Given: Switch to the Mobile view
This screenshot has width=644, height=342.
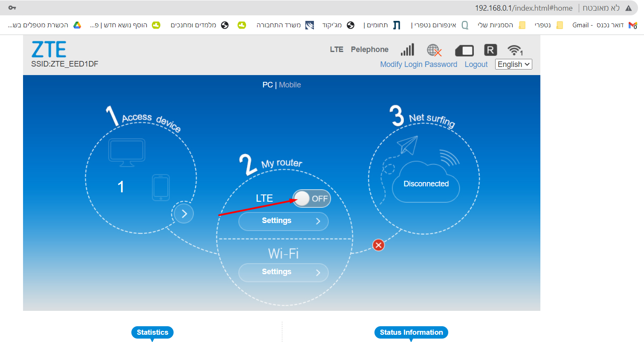Looking at the screenshot, I should tap(290, 85).
